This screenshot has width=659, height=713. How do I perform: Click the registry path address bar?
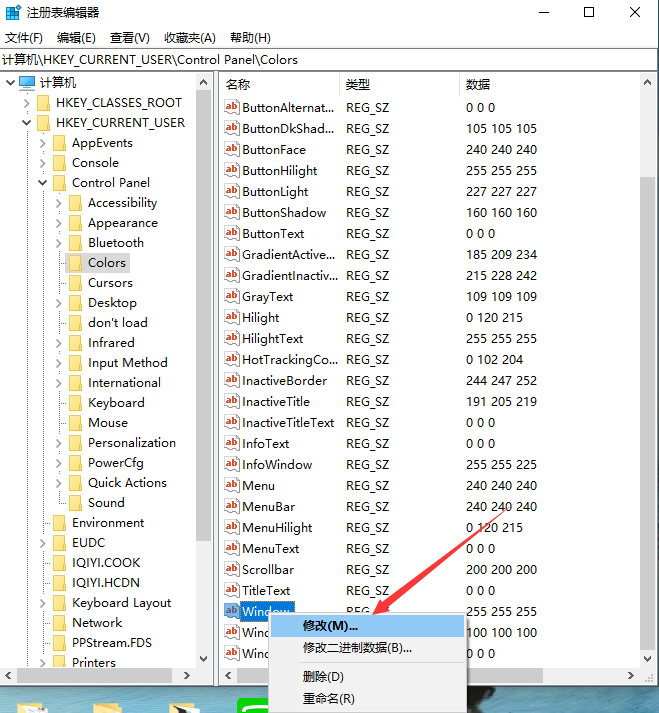(329, 60)
